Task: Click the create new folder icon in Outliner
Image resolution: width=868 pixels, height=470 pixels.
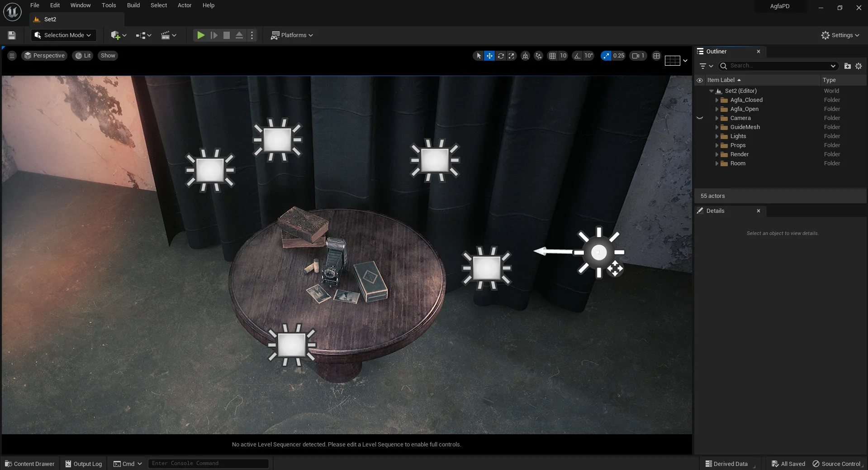Action: pyautogui.click(x=848, y=66)
